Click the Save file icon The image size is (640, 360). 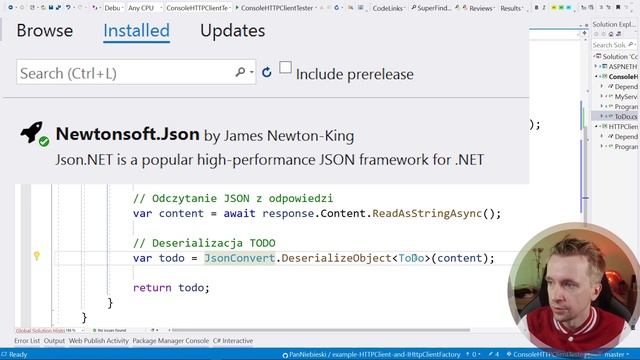[x=51, y=7]
